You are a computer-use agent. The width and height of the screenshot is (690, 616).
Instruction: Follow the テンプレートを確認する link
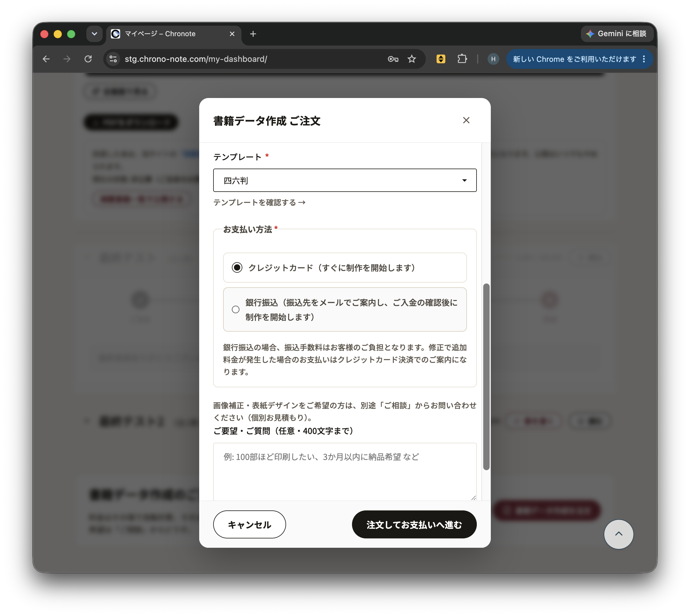(x=259, y=202)
